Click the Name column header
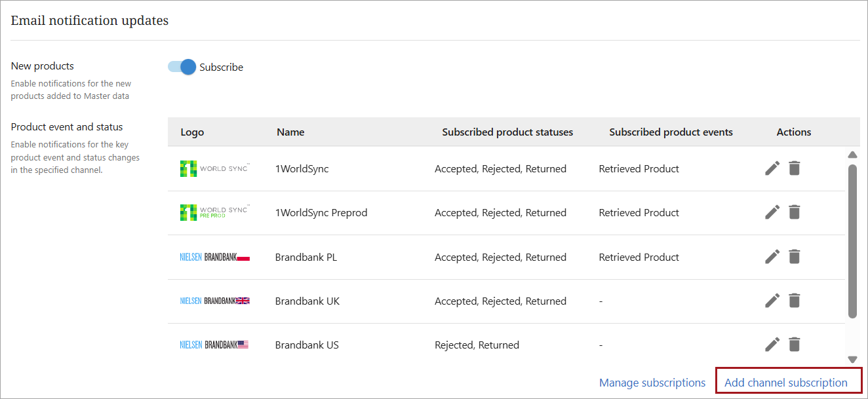Image resolution: width=868 pixels, height=399 pixels. [x=290, y=132]
